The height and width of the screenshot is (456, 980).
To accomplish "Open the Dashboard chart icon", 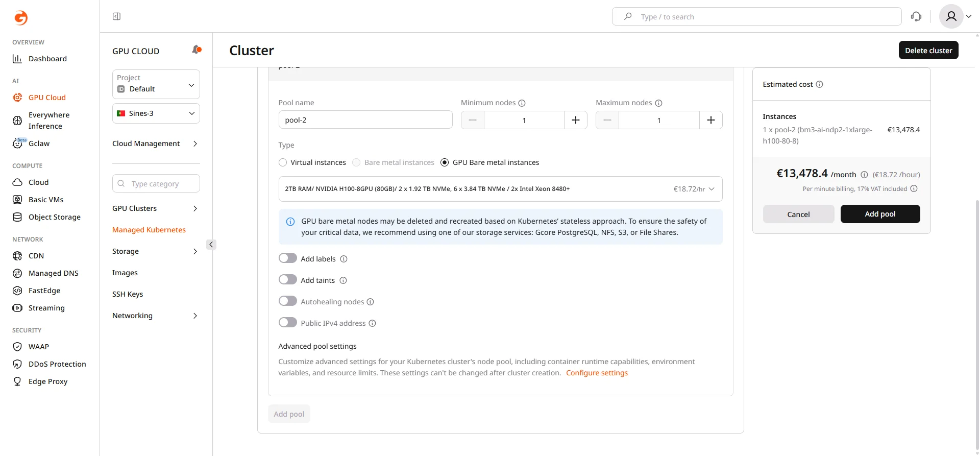I will click(x=17, y=59).
